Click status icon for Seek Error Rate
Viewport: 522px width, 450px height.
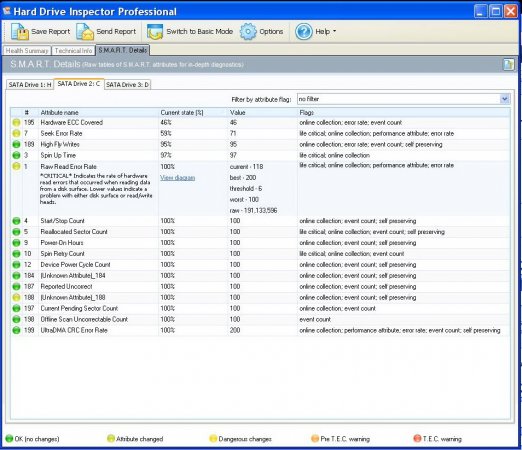coord(16,133)
